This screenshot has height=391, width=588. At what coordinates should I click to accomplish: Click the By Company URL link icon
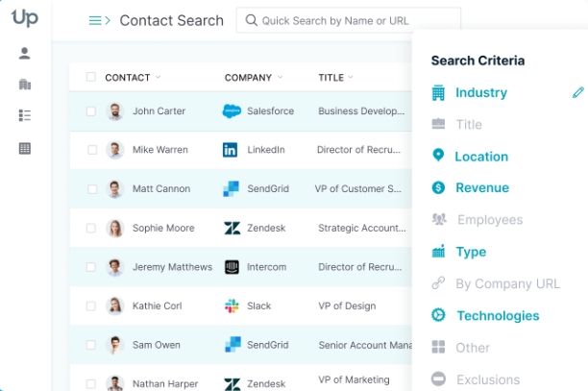click(438, 283)
